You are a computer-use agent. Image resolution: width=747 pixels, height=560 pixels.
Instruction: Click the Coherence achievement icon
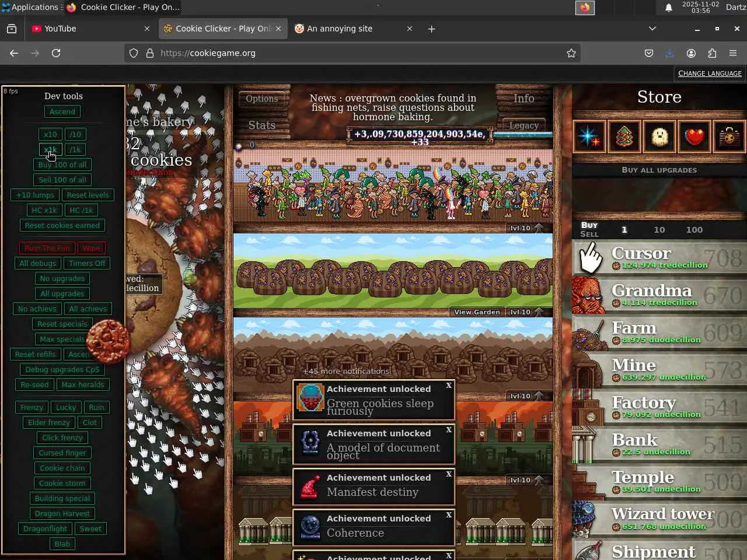tap(310, 526)
